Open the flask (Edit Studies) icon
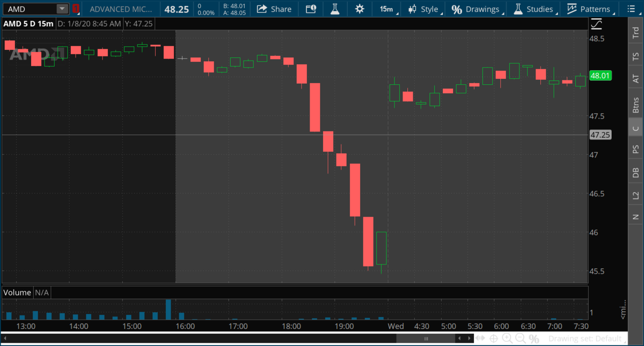Viewport: 644px width, 346px height. pos(335,9)
